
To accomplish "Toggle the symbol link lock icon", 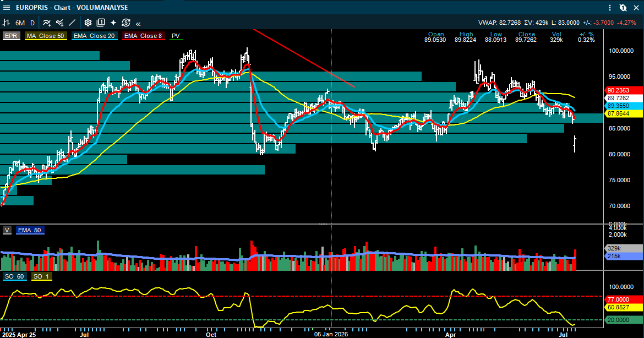I will [x=623, y=7].
